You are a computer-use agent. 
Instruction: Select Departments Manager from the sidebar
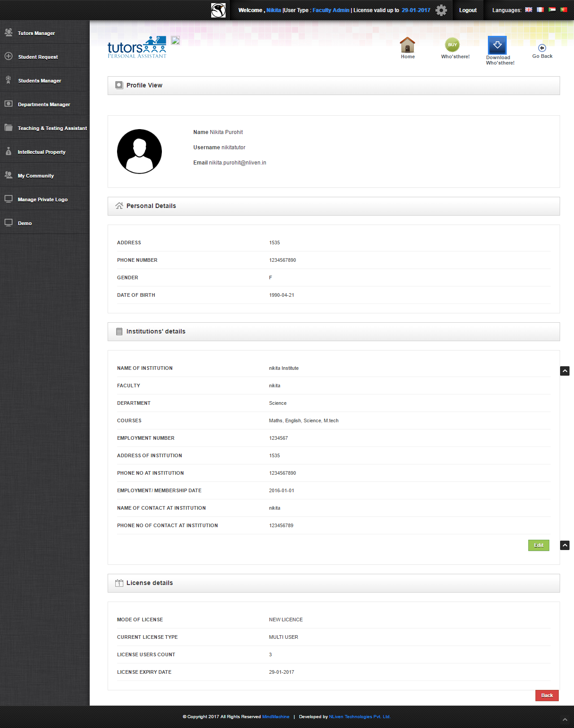coord(45,104)
